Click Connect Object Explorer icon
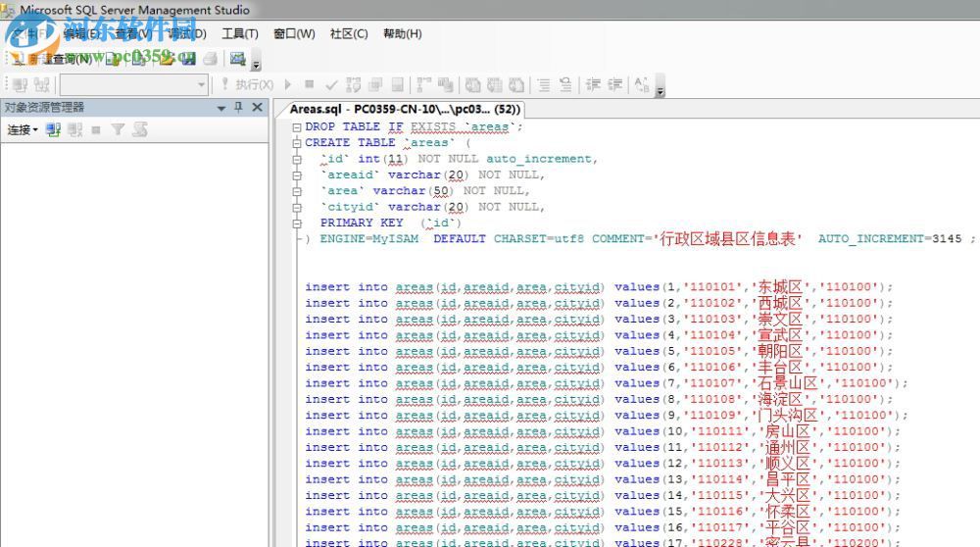 click(x=53, y=129)
